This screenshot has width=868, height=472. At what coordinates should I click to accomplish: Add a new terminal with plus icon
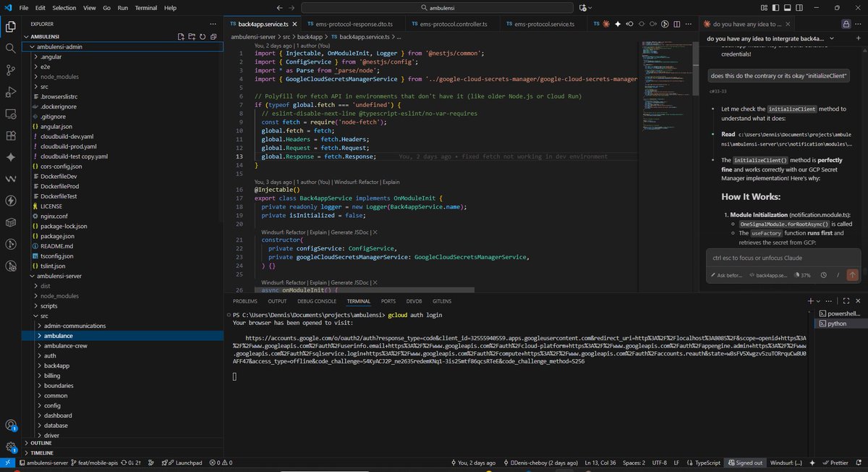(809, 300)
